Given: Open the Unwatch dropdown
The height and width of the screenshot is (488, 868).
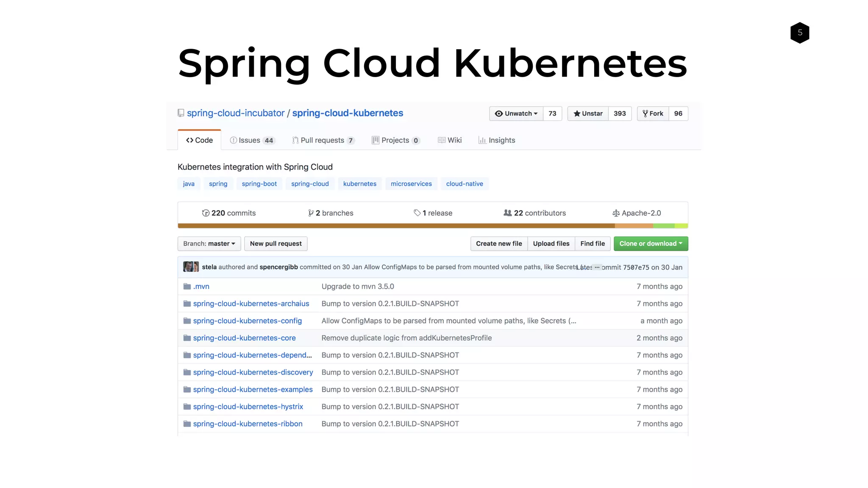Looking at the screenshot, I should click(516, 114).
